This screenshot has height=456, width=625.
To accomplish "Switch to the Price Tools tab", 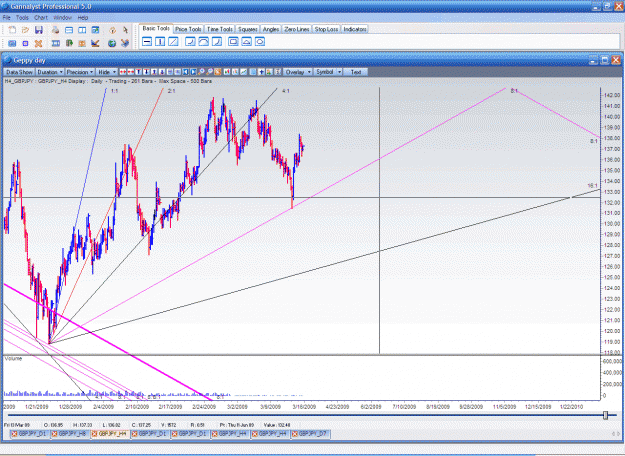I will click(188, 29).
